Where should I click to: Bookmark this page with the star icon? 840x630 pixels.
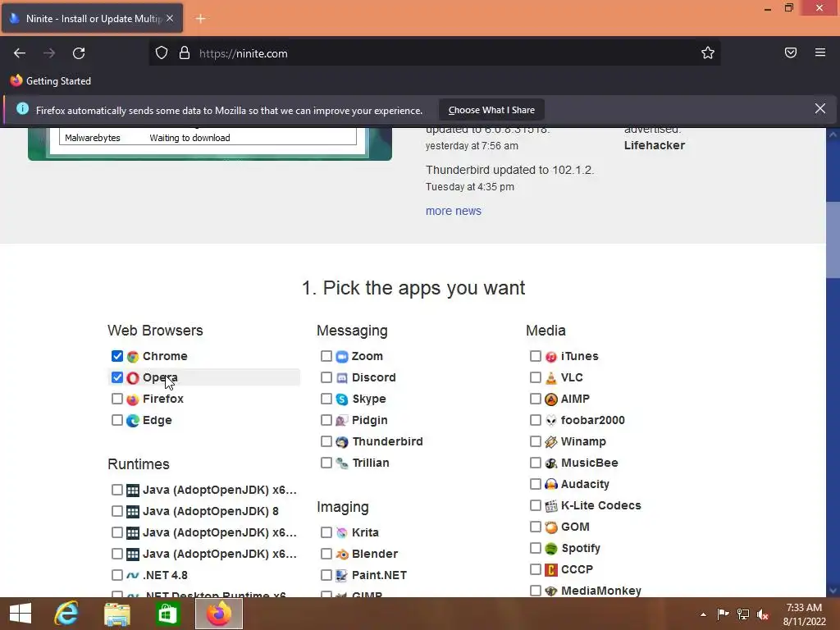708,53
